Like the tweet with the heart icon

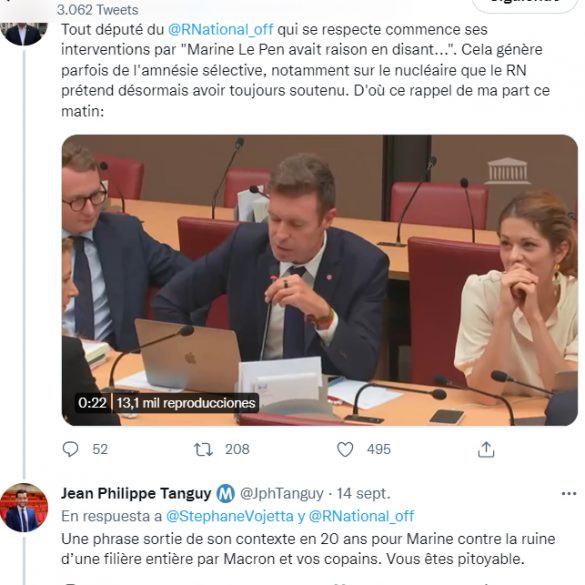tap(345, 450)
